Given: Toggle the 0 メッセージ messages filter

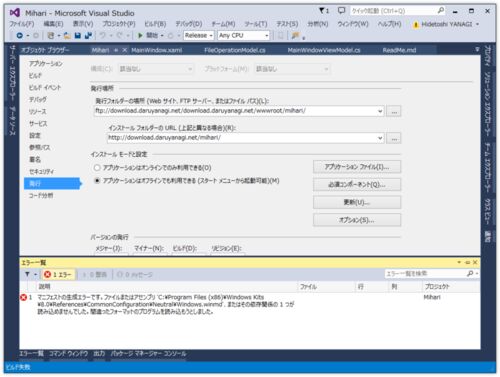Looking at the screenshot, I should tap(135, 275).
